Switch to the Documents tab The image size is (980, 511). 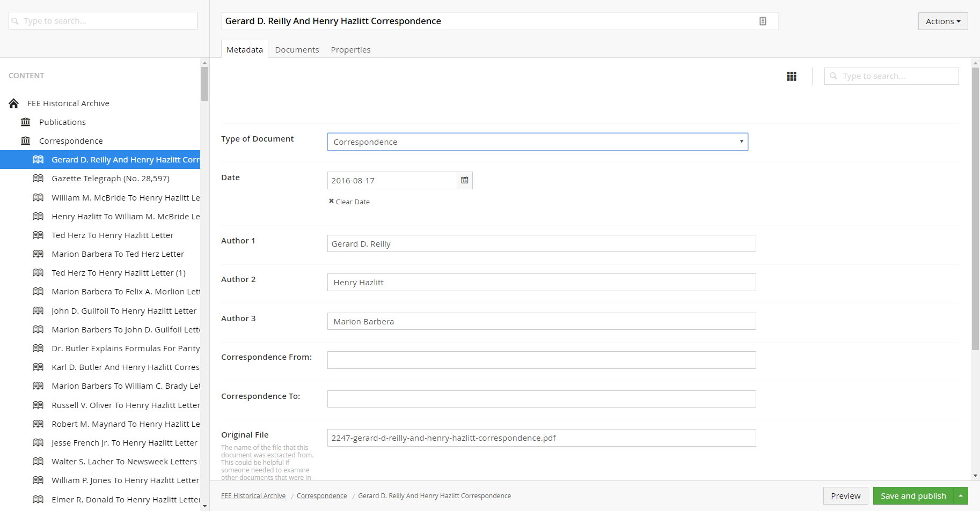point(297,50)
